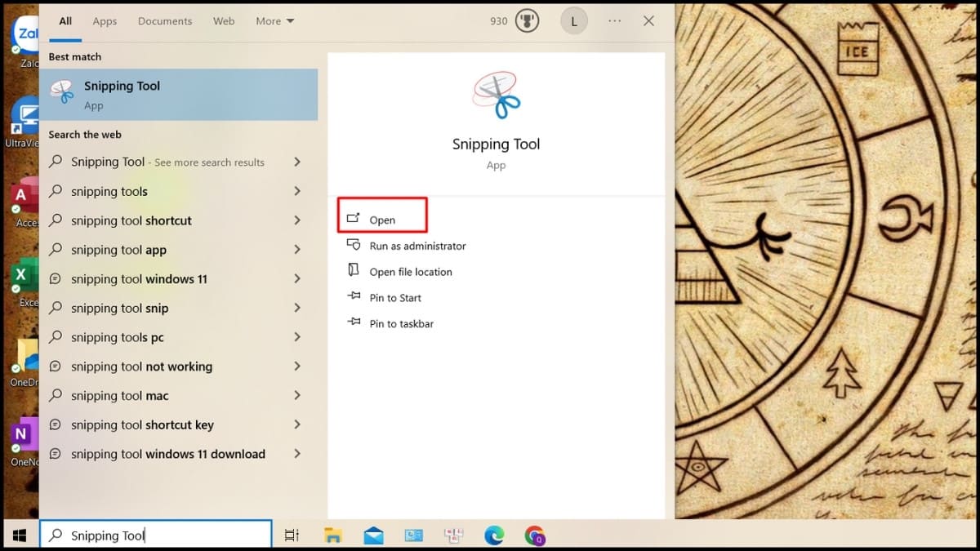
Task: Click search icon beside 'snipping tool app'
Action: pos(56,250)
